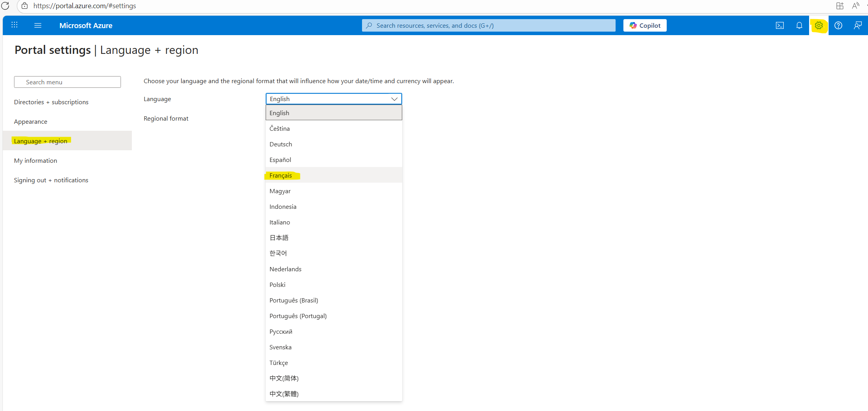Choose 日本語 from the language list

point(334,238)
